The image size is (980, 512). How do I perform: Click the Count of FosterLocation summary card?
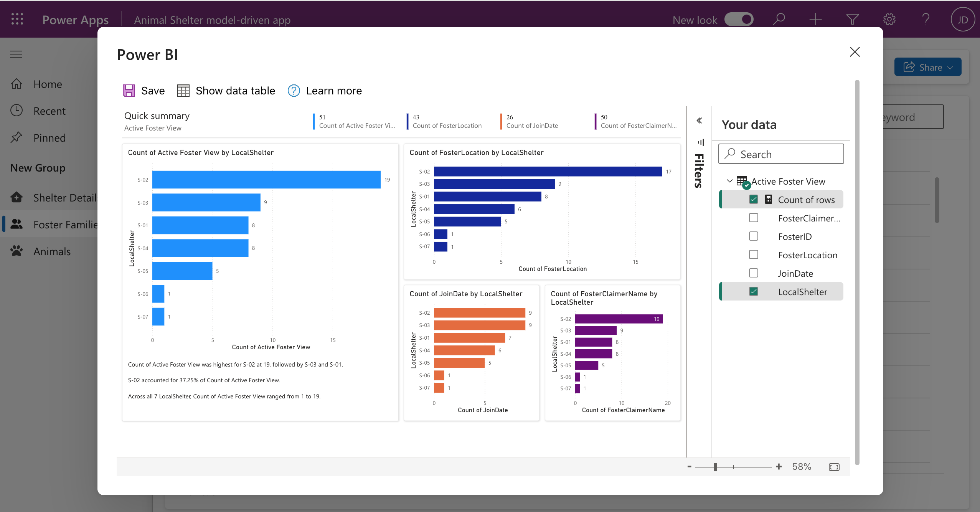[444, 121]
